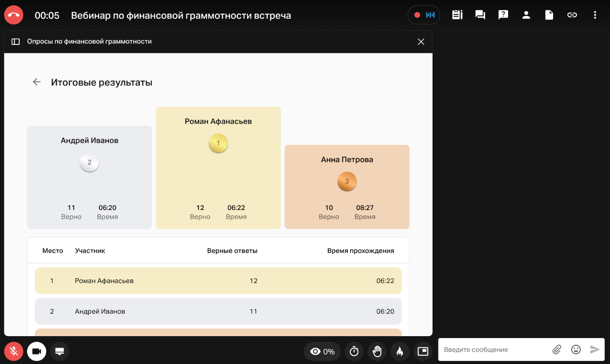
Task: Open the chat panel icon
Action: (480, 15)
